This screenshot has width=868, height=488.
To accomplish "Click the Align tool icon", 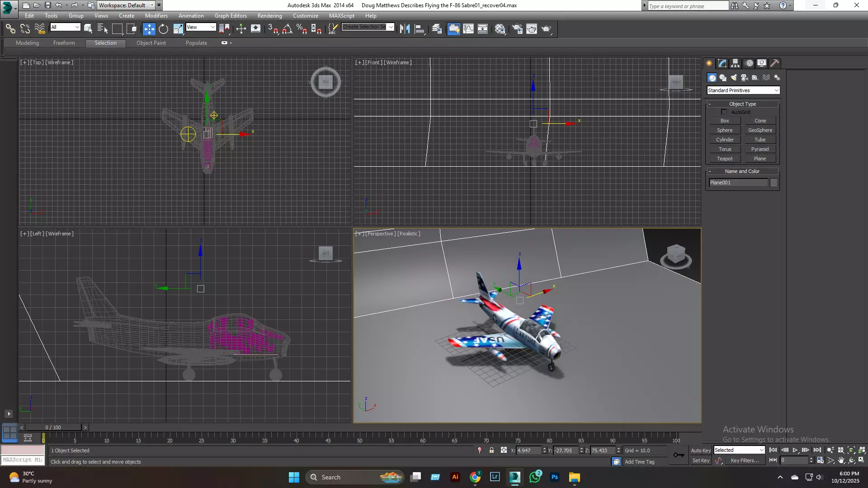I will (x=420, y=29).
